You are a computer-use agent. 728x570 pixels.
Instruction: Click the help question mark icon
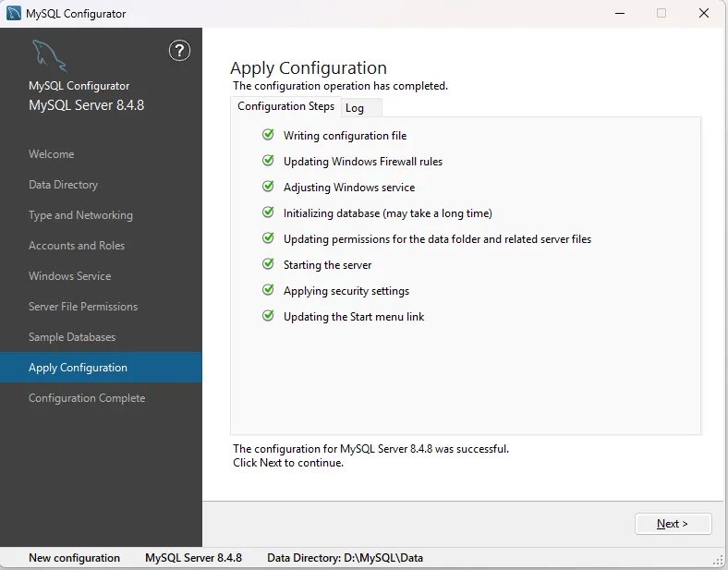180,51
